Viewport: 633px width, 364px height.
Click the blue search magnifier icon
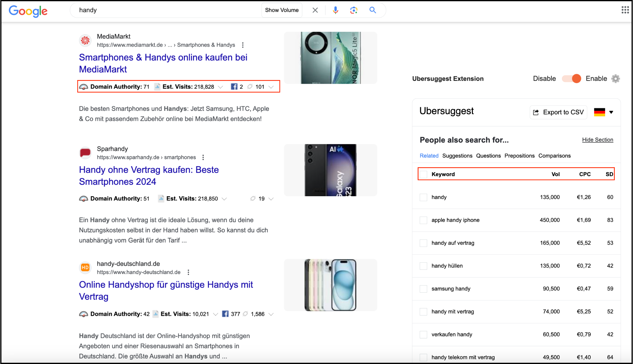click(373, 10)
